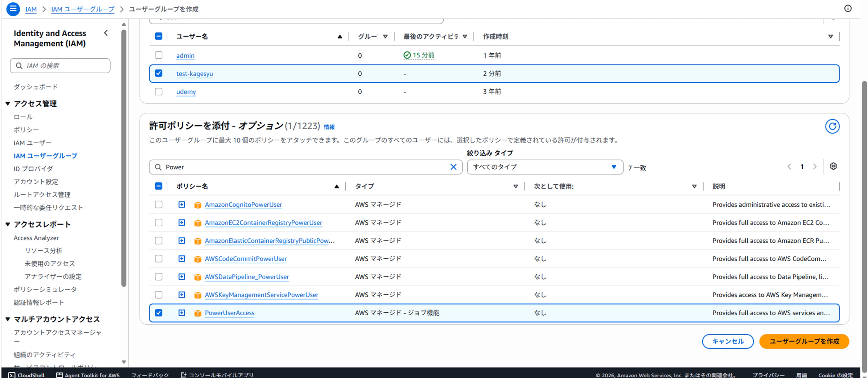
Task: Open Agent Toolkit for AWS
Action: 88,375
